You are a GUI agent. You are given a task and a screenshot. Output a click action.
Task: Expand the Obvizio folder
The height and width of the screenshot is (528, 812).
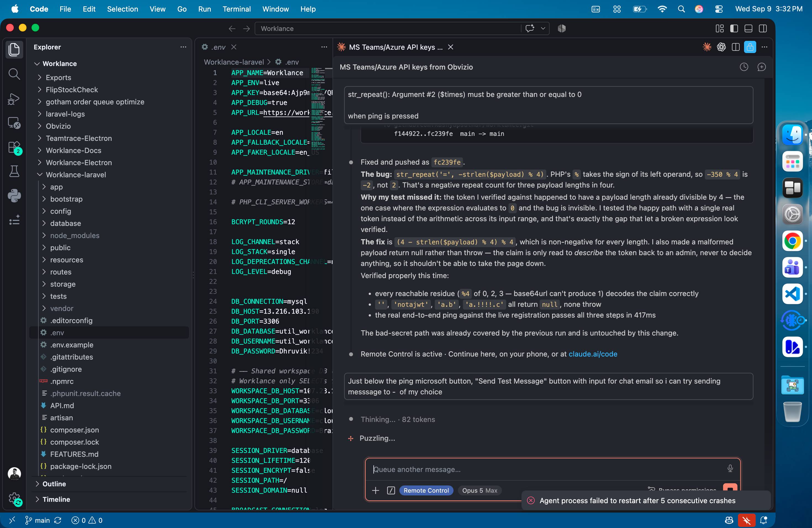click(x=58, y=126)
